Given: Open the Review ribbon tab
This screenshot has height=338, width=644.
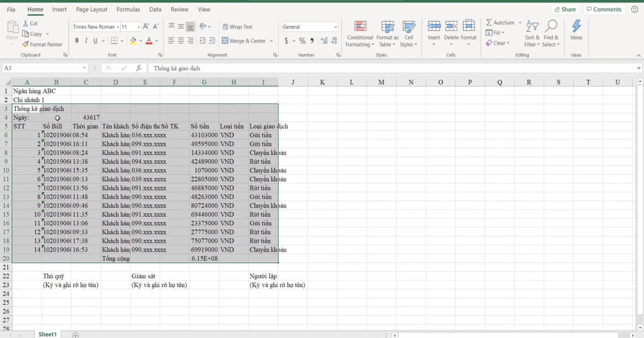Looking at the screenshot, I should 179,9.
